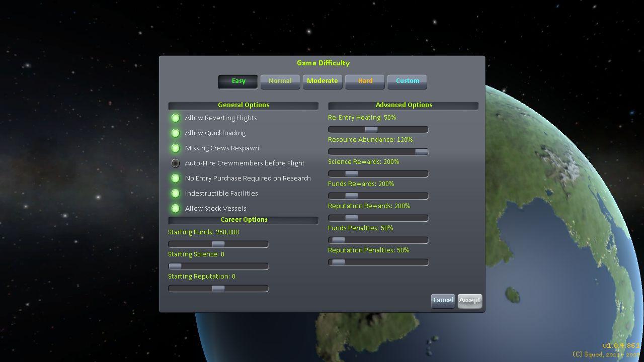Click the Cancel button
Viewport: 644px width, 362px height.
(443, 300)
